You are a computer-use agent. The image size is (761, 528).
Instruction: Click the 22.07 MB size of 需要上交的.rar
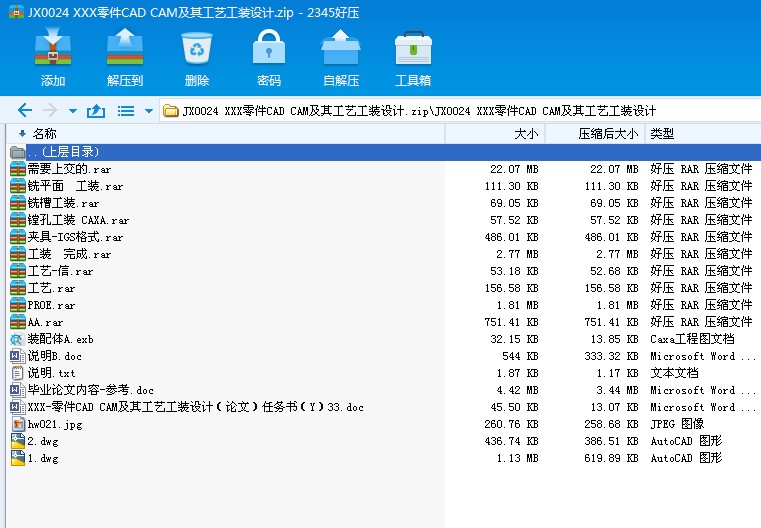[x=514, y=169]
